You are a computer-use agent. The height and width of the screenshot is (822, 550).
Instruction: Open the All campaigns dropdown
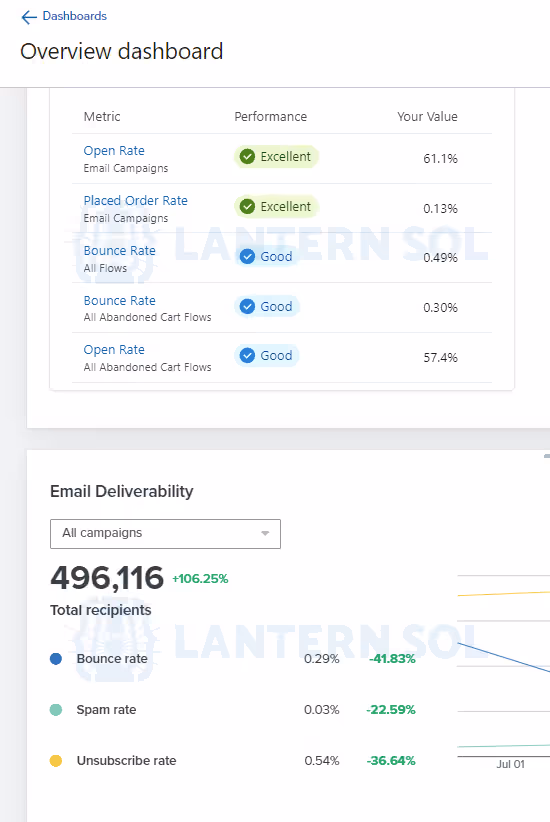coord(165,534)
